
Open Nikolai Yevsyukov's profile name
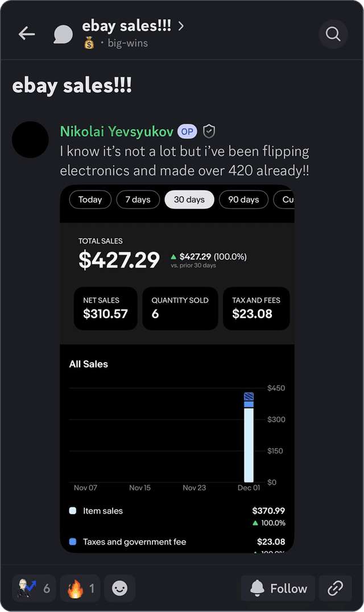point(117,131)
